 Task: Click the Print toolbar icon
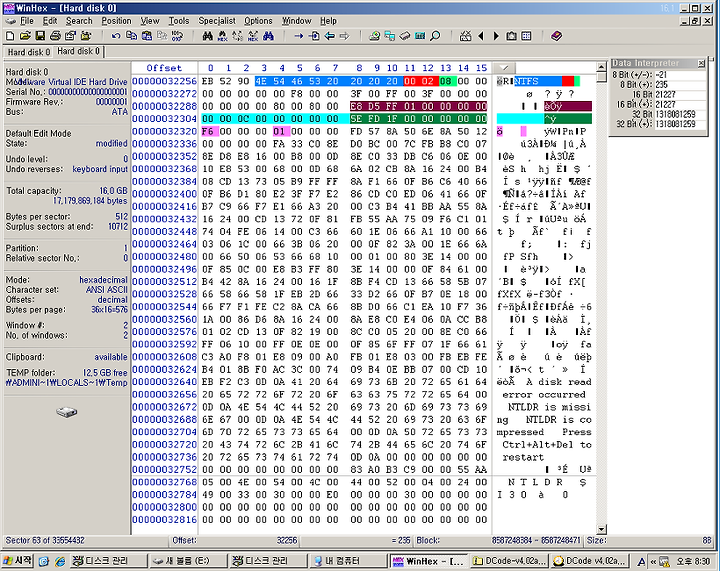tap(55, 36)
